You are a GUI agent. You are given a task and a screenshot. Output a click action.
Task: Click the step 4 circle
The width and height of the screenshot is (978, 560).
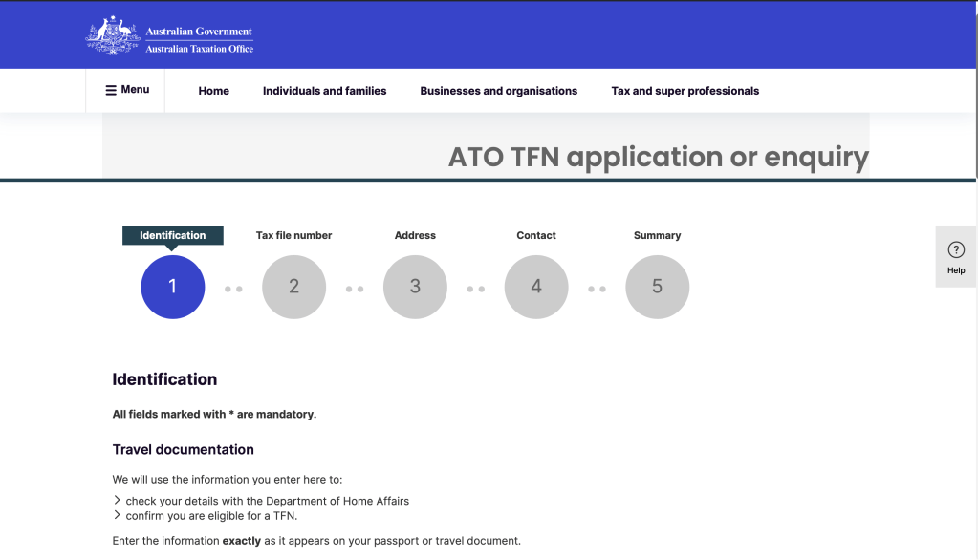tap(536, 287)
